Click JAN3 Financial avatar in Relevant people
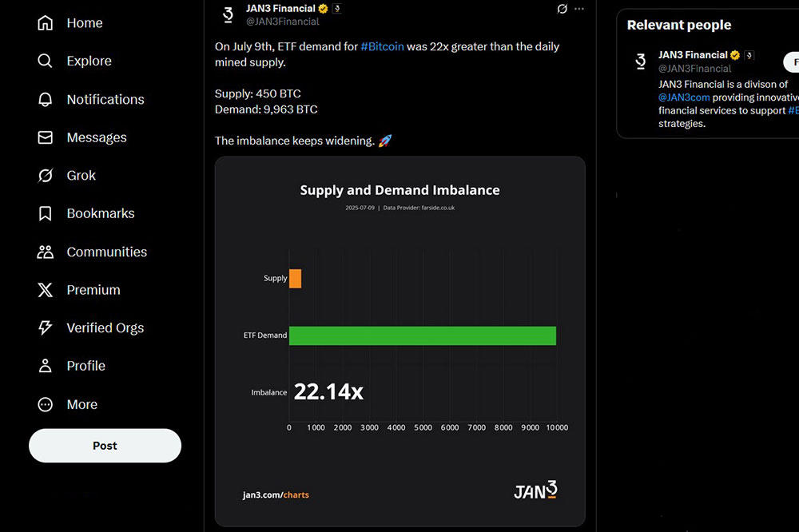The height and width of the screenshot is (532, 799). (x=641, y=62)
